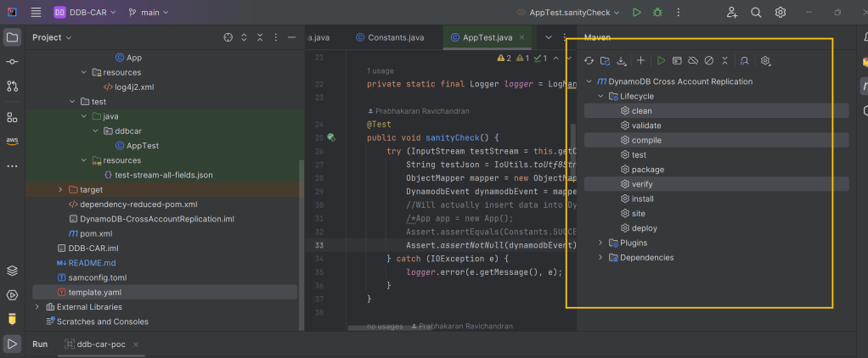
Task: Open the main branch dropdown
Action: pos(149,13)
